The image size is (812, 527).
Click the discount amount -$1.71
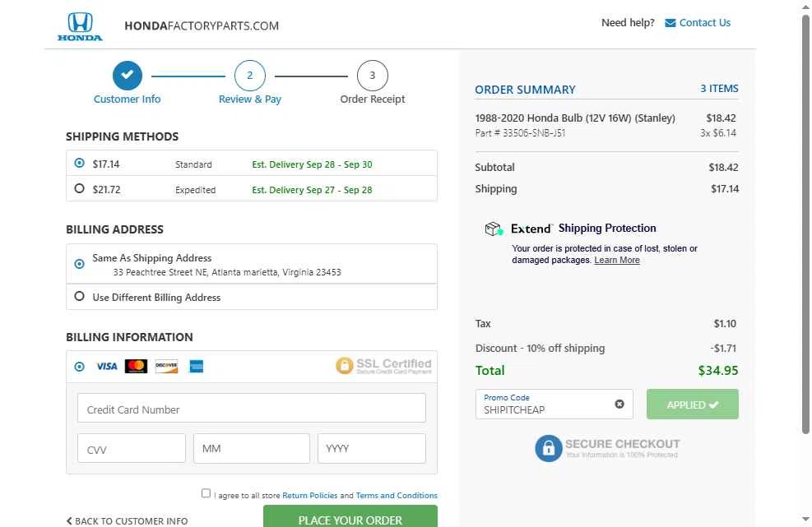[723, 348]
